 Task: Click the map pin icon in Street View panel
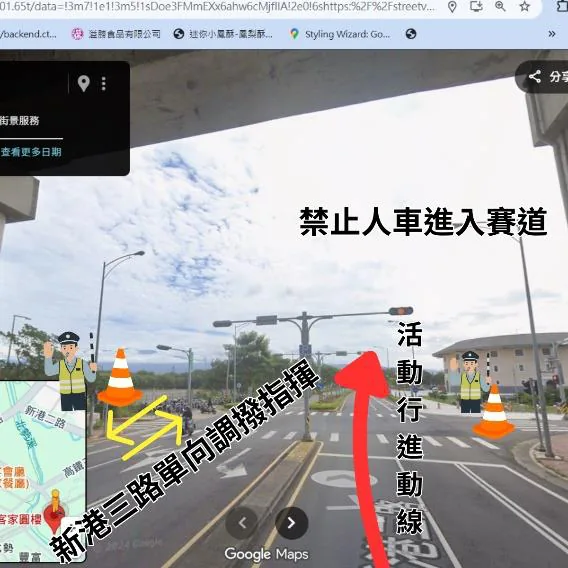[x=84, y=84]
